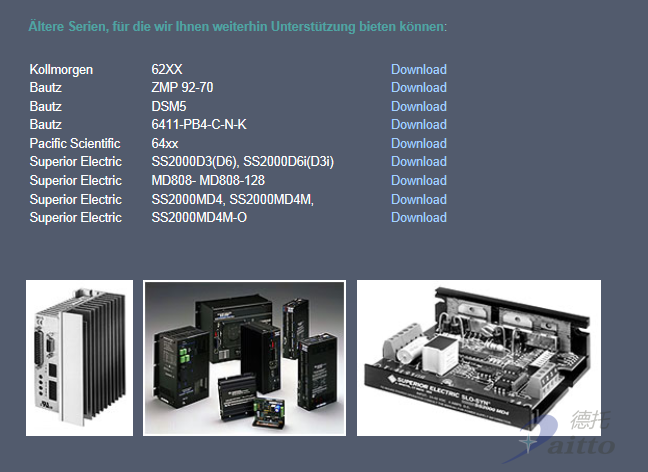The width and height of the screenshot is (648, 472).
Task: Select the 62XX model text
Action: (167, 69)
